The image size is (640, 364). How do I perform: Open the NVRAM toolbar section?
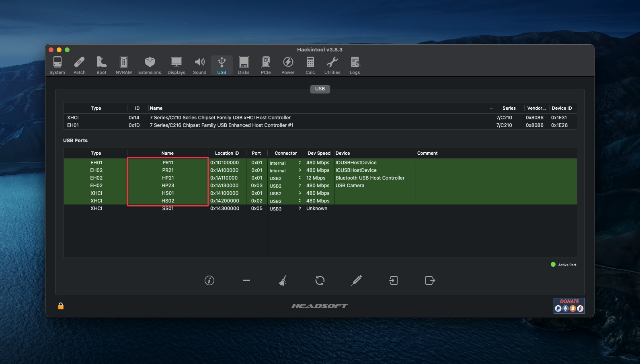123,65
